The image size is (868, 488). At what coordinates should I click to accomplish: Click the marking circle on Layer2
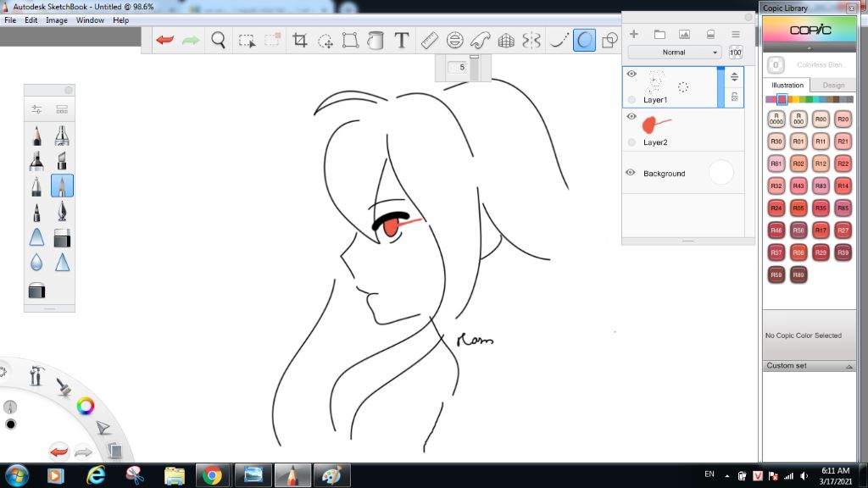point(632,142)
